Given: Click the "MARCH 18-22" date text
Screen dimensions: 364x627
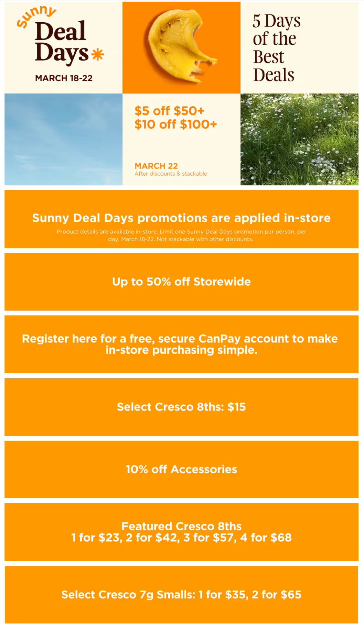Looking at the screenshot, I should (x=64, y=78).
